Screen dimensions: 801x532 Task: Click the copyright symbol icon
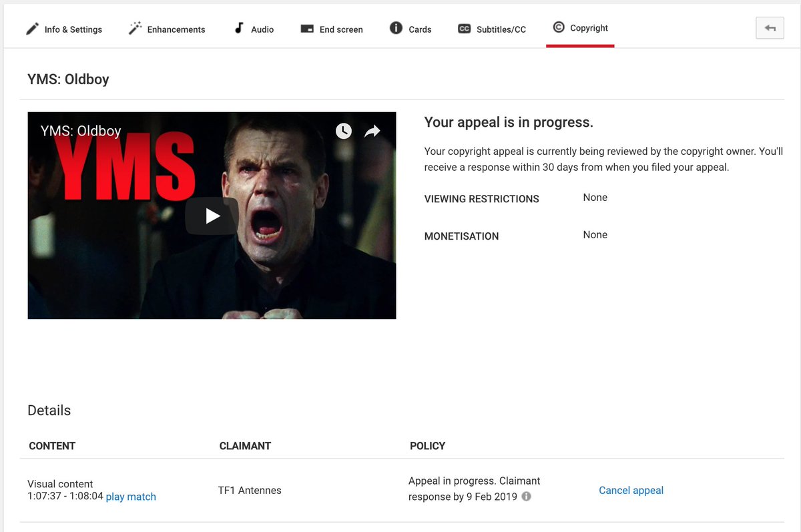point(559,27)
